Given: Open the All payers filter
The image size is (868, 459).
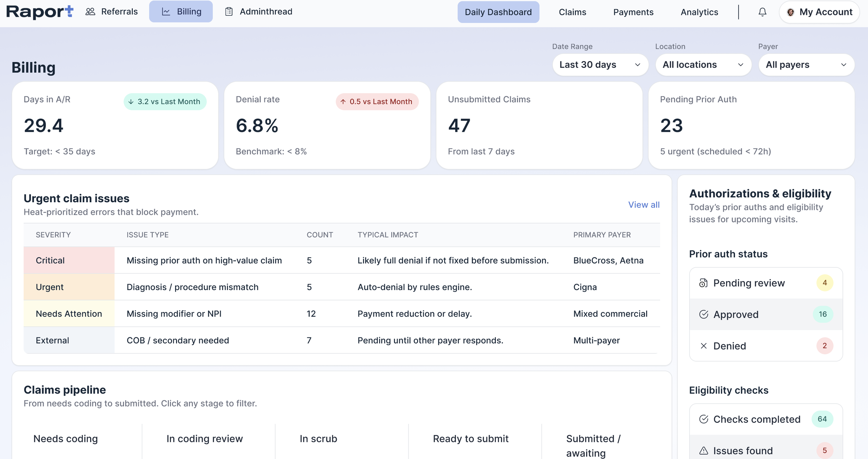Looking at the screenshot, I should click(806, 65).
